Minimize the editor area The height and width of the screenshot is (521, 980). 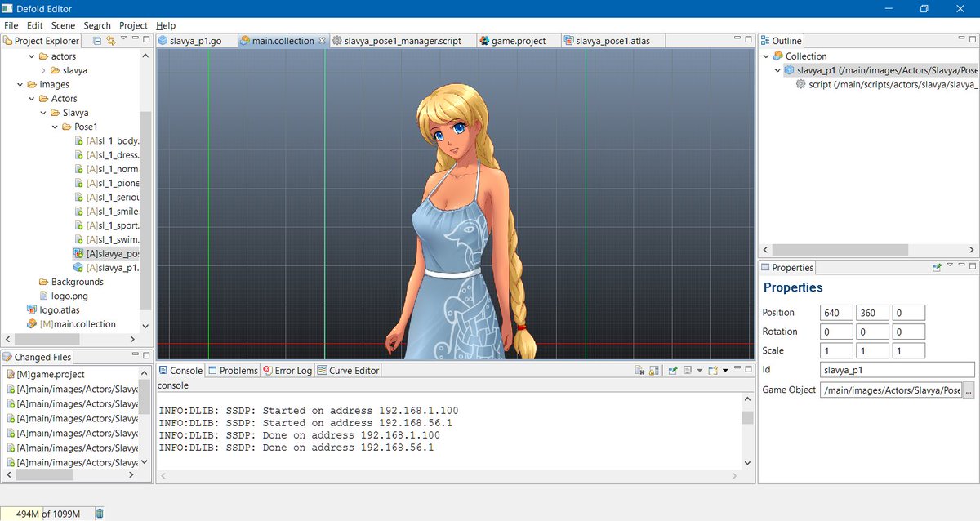pos(737,38)
